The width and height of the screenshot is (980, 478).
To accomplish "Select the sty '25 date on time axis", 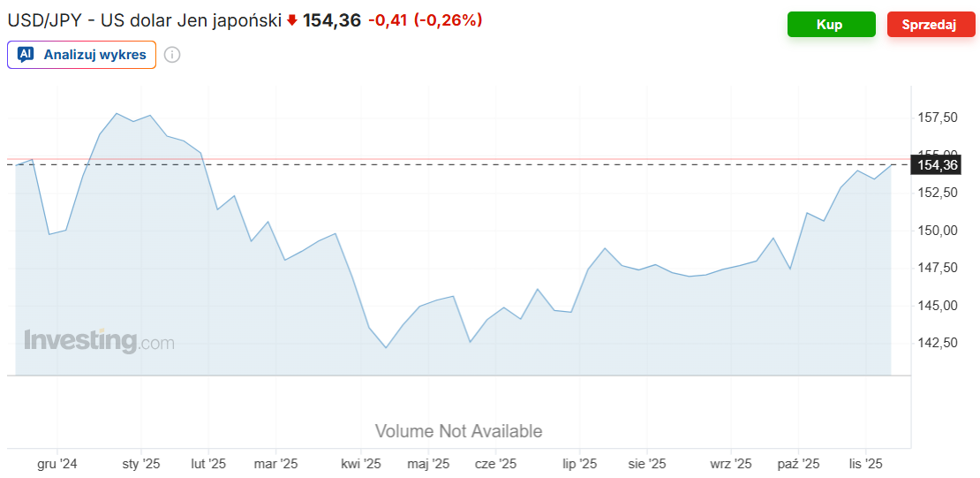I will click(141, 463).
